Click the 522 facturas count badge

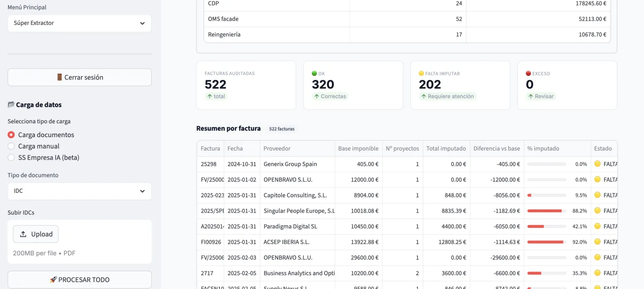282,129
